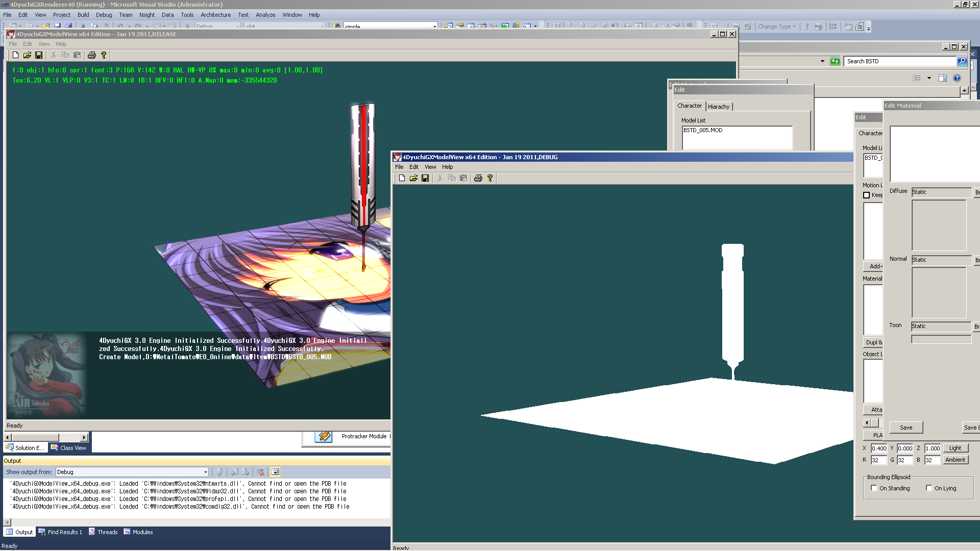Click Open file icon in DEBUG viewer toolbar
The width and height of the screenshot is (980, 551).
[x=413, y=178]
